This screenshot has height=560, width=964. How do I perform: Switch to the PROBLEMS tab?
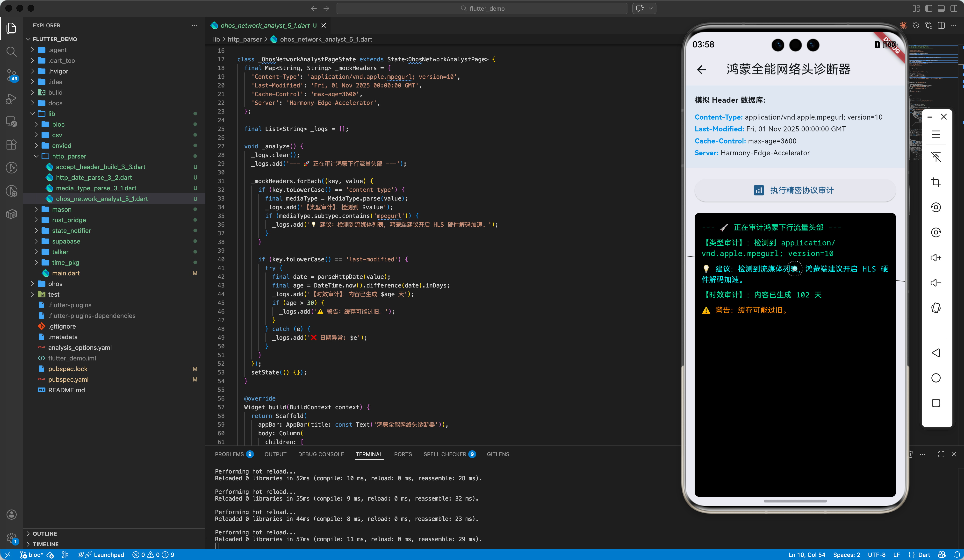coord(229,454)
